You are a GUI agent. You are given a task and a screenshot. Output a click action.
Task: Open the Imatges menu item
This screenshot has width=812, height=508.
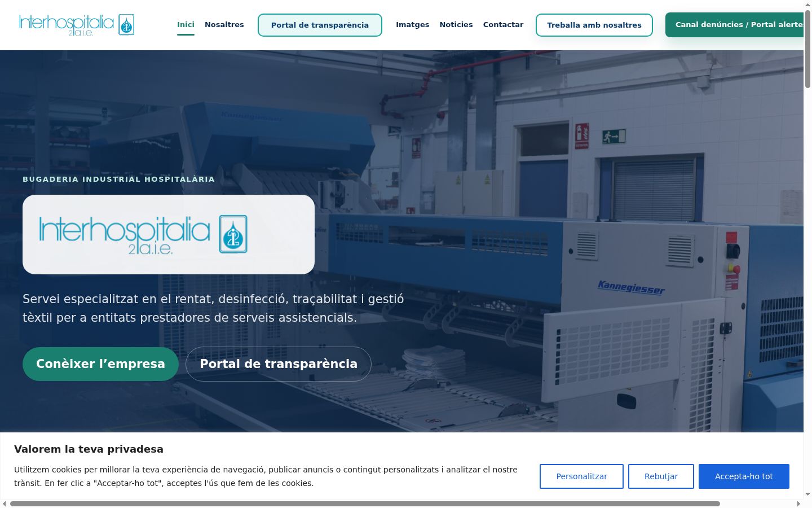pyautogui.click(x=413, y=25)
